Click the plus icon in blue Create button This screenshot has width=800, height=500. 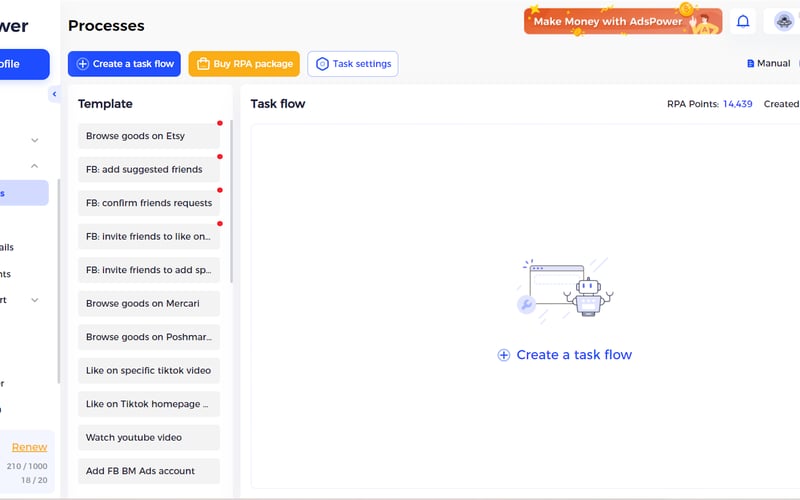(x=83, y=64)
